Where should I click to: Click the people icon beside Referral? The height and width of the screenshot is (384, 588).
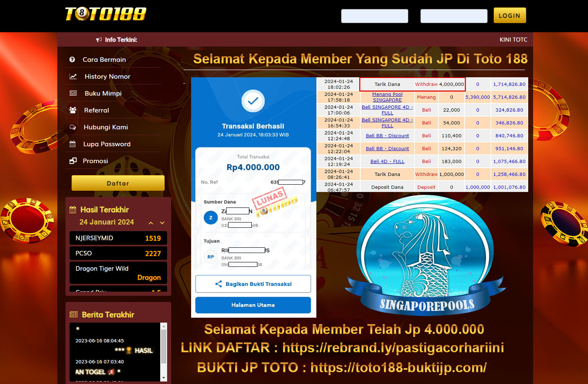coord(73,110)
